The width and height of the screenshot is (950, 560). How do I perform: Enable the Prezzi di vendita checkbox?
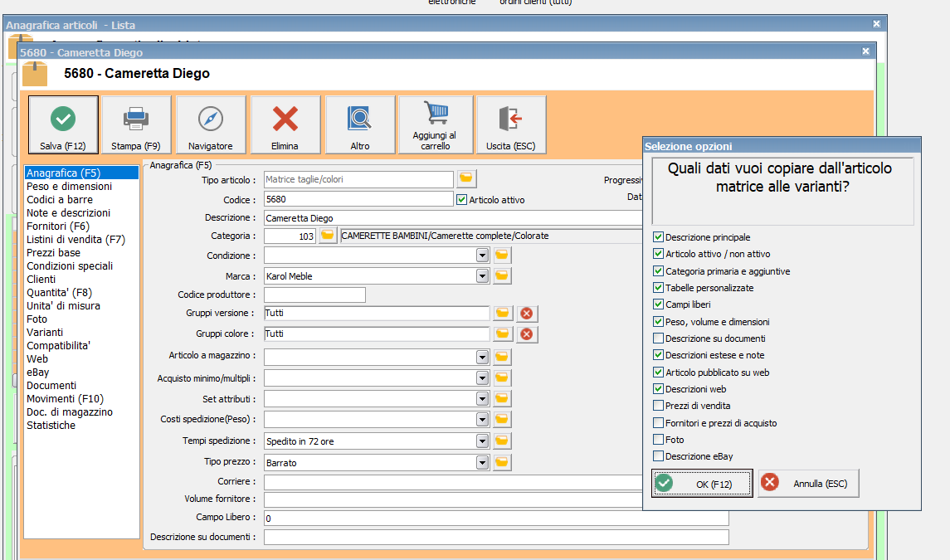coord(658,406)
